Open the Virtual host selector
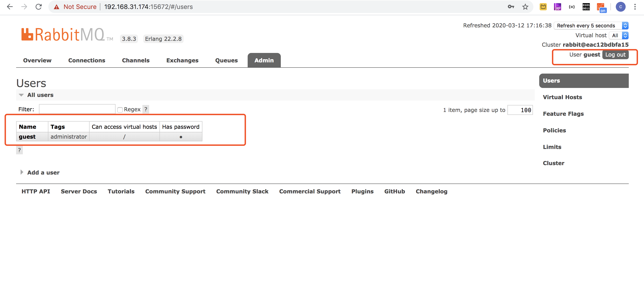The width and height of the screenshot is (644, 306). (618, 36)
